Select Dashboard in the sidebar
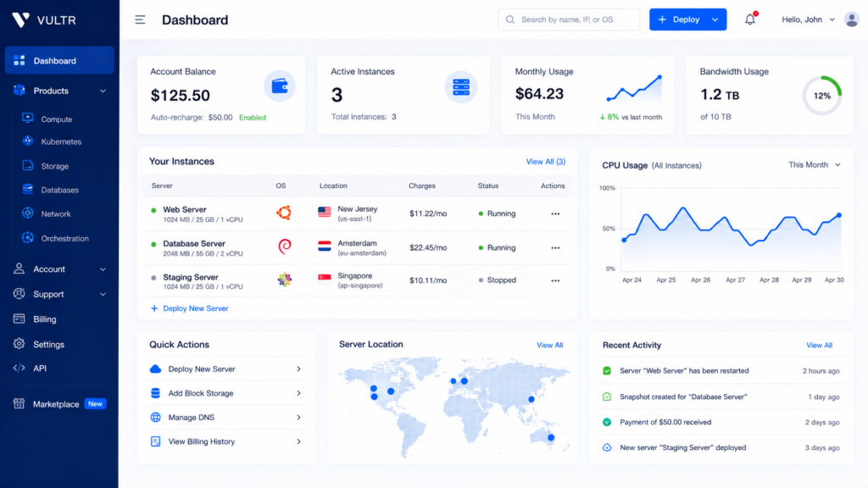 (59, 60)
